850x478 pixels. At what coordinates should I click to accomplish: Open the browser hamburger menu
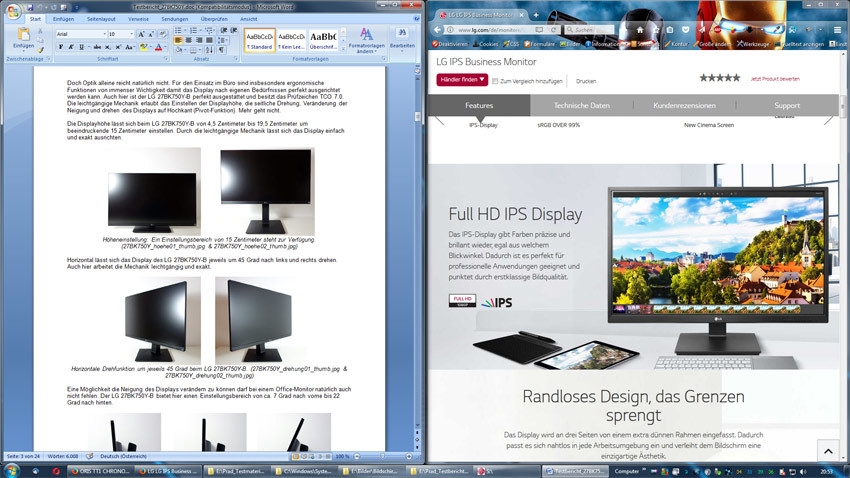pos(838,30)
